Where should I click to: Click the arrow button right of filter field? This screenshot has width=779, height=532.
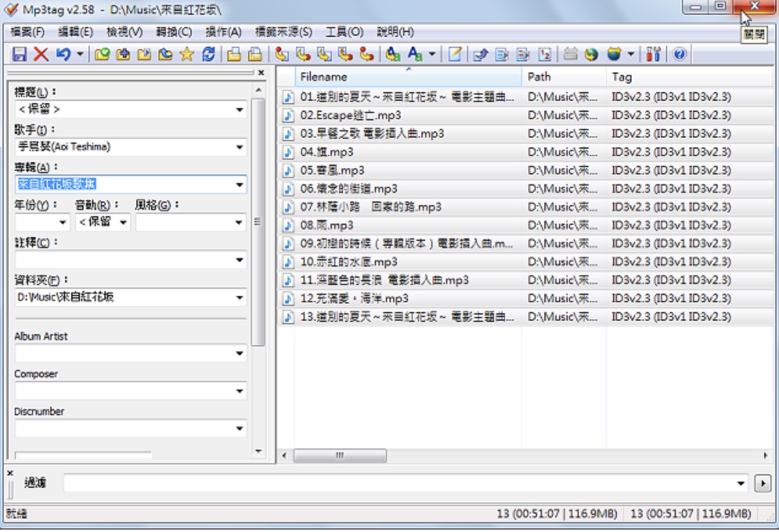pyautogui.click(x=762, y=483)
